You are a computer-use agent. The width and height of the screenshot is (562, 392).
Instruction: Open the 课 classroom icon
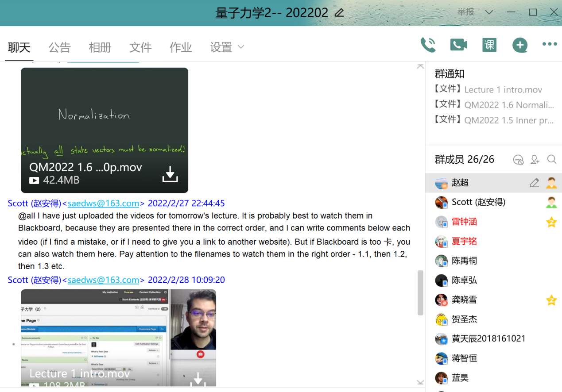tap(489, 45)
